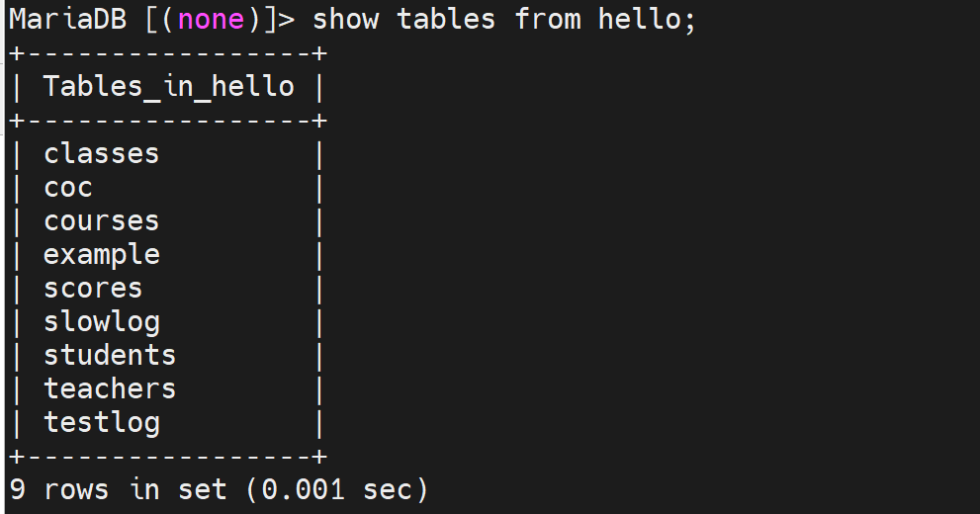
Task: Click the pink "none" database name
Action: [211, 20]
